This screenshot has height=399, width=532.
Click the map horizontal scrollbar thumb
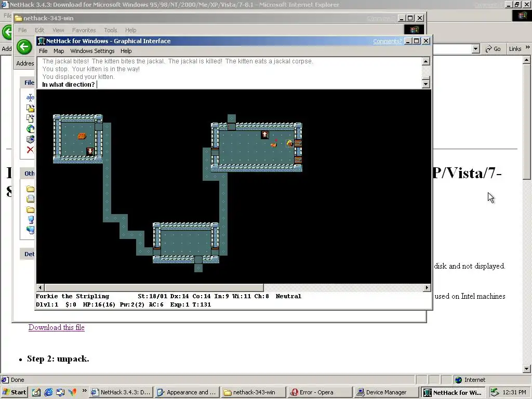(154, 288)
